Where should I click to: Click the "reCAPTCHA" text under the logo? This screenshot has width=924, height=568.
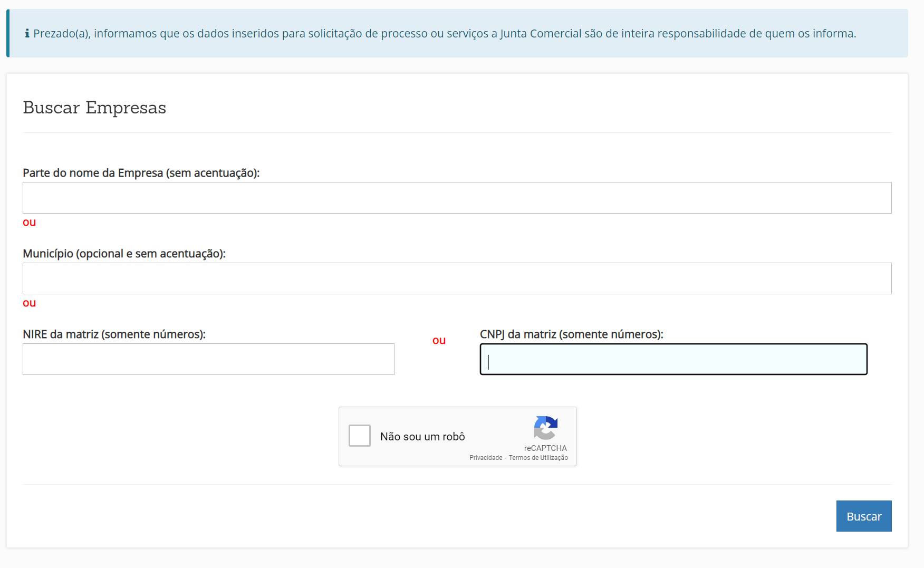pos(545,448)
